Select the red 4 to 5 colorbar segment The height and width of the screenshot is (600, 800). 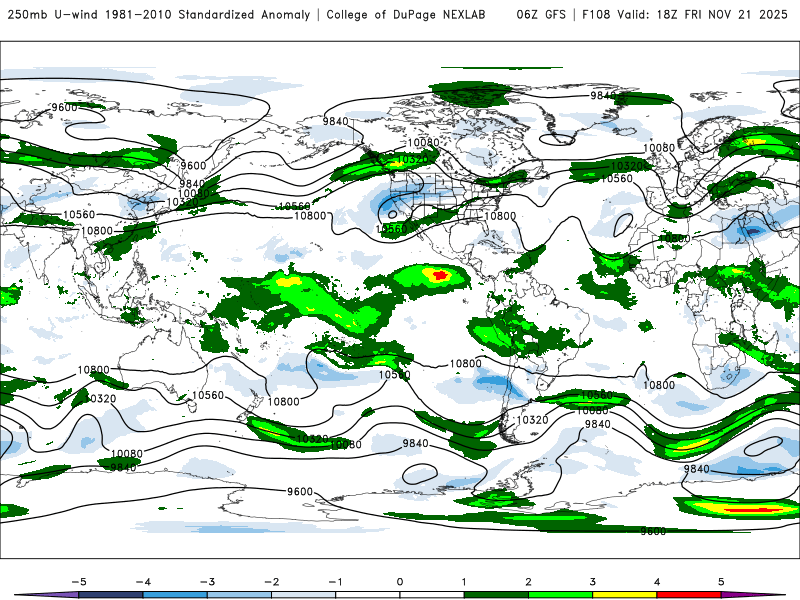(689, 595)
